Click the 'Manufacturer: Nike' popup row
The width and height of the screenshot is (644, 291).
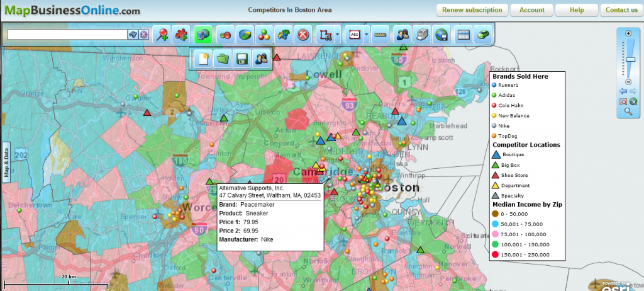[246, 239]
